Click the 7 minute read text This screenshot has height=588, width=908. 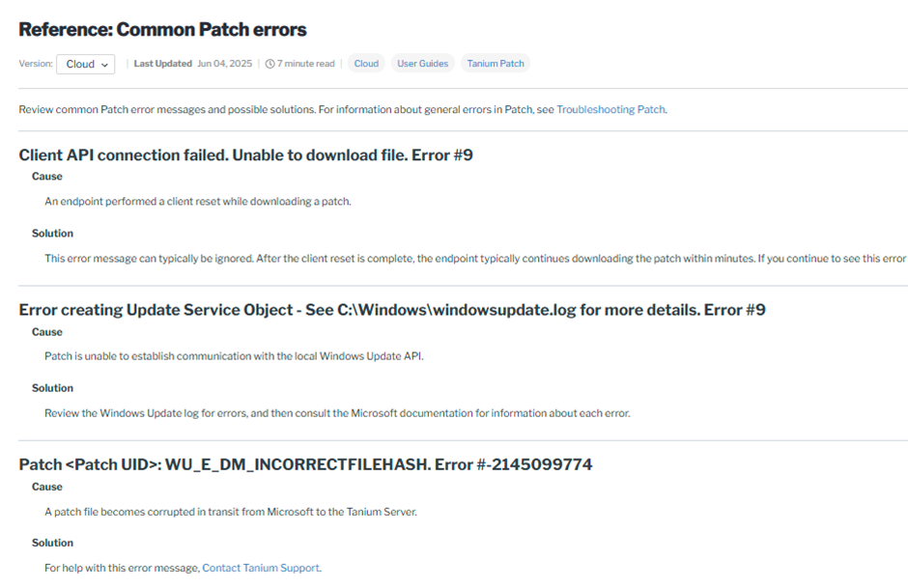[305, 64]
